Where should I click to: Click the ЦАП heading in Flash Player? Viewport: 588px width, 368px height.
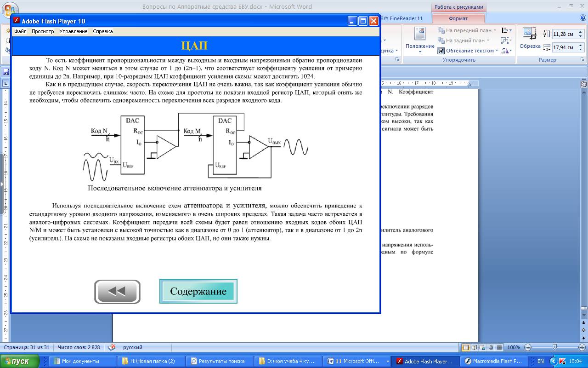pos(194,46)
